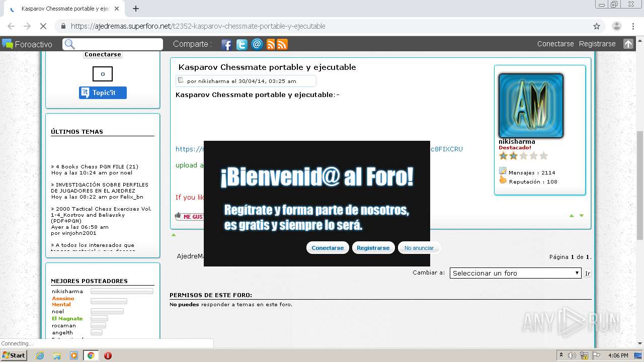Share the topic on Facebook

click(x=226, y=44)
